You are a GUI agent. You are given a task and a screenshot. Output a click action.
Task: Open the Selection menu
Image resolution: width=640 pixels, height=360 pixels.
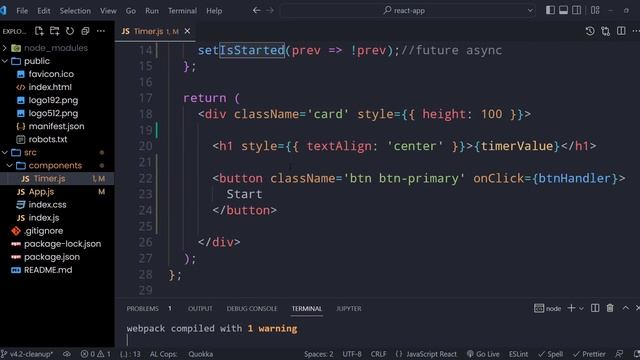coord(75,11)
